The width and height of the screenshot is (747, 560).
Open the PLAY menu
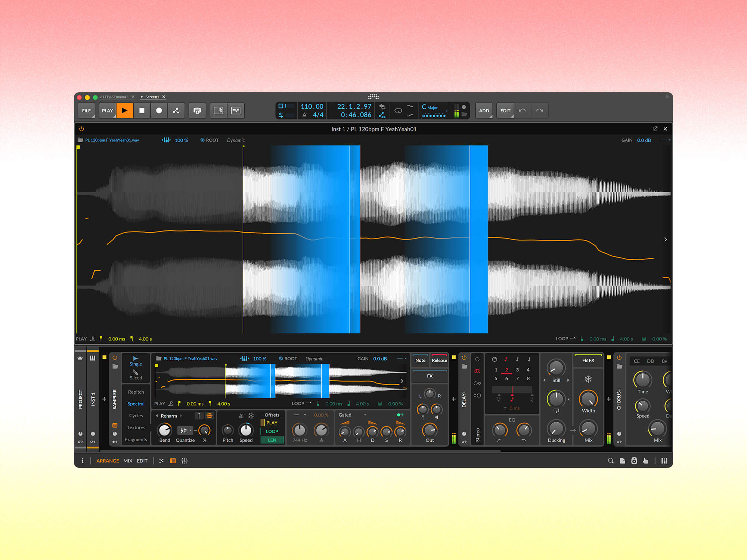tap(107, 111)
